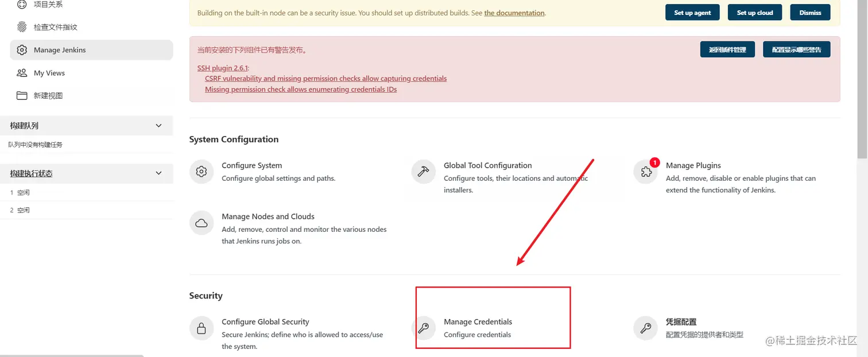Collapse the 构建执行状态 panel chevron
This screenshot has width=868, height=357.
pos(160,173)
